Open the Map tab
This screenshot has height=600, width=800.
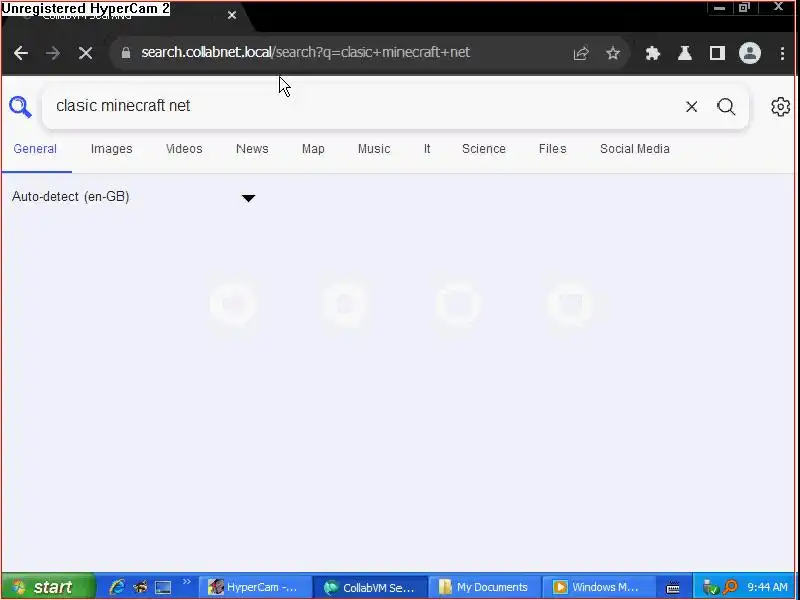point(313,149)
